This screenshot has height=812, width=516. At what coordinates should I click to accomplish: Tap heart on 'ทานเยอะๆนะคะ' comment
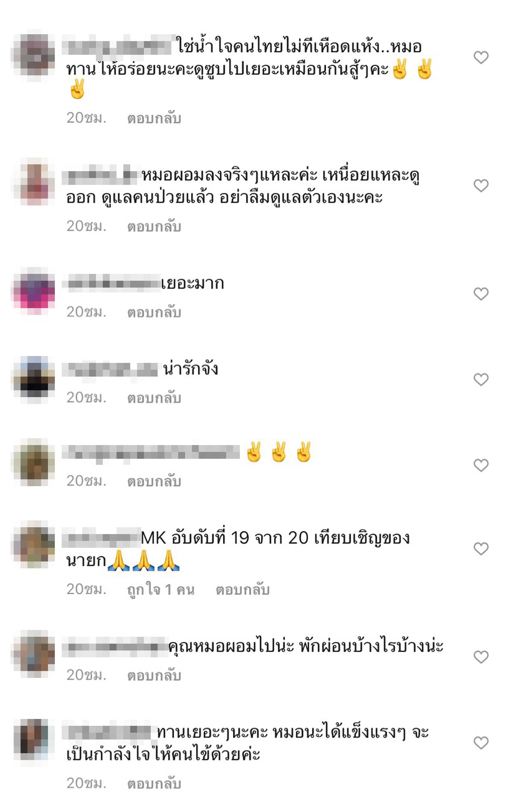(x=481, y=743)
